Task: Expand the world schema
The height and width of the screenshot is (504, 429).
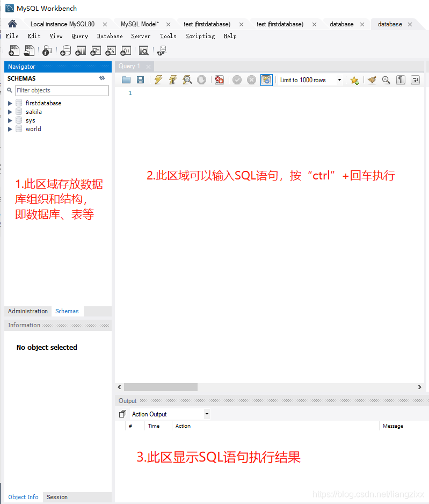Action: click(10, 129)
